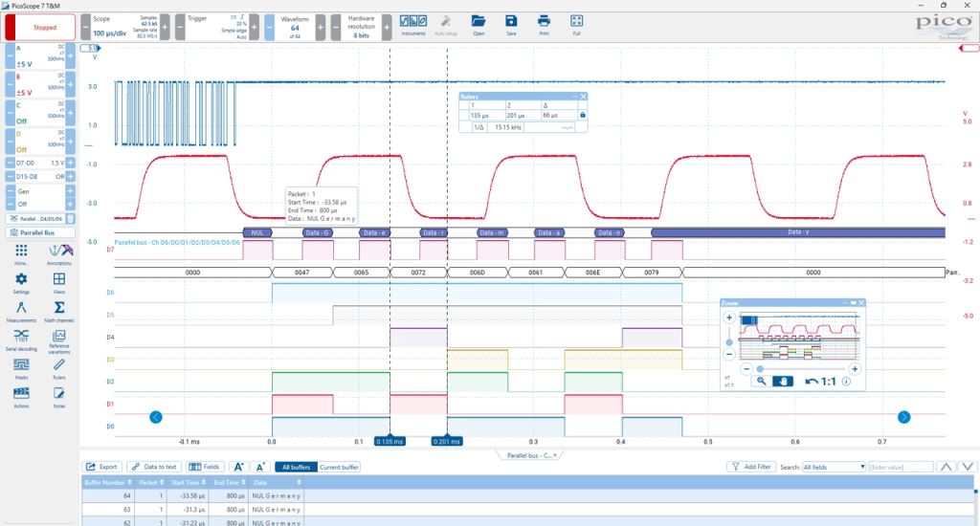The width and height of the screenshot is (980, 526).
Task: Increase Hardware resolution with plus
Action: tap(387, 28)
